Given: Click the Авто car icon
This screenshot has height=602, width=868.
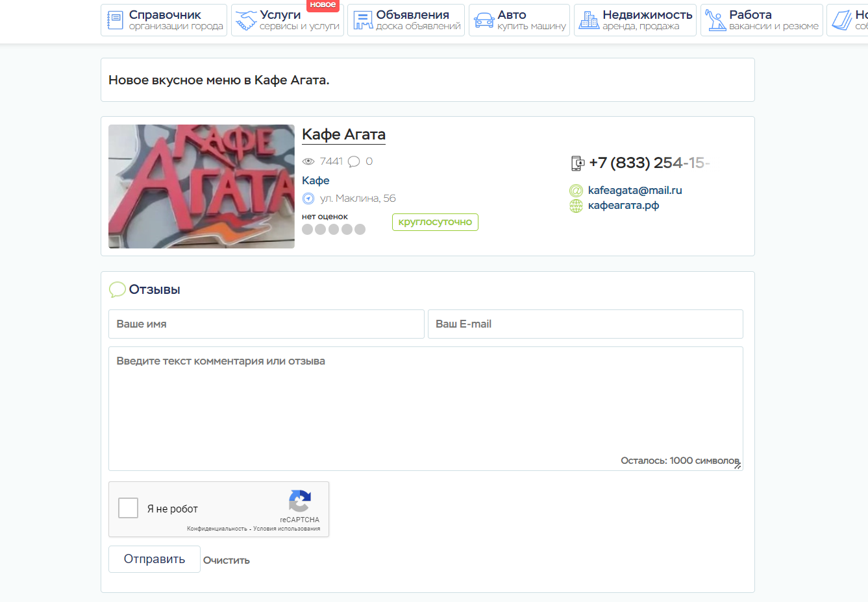Looking at the screenshot, I should pos(484,20).
